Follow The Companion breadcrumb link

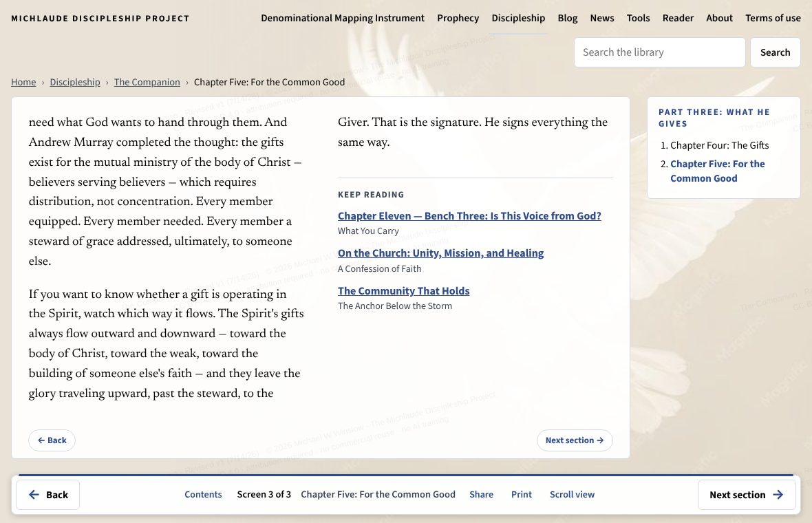tap(147, 83)
